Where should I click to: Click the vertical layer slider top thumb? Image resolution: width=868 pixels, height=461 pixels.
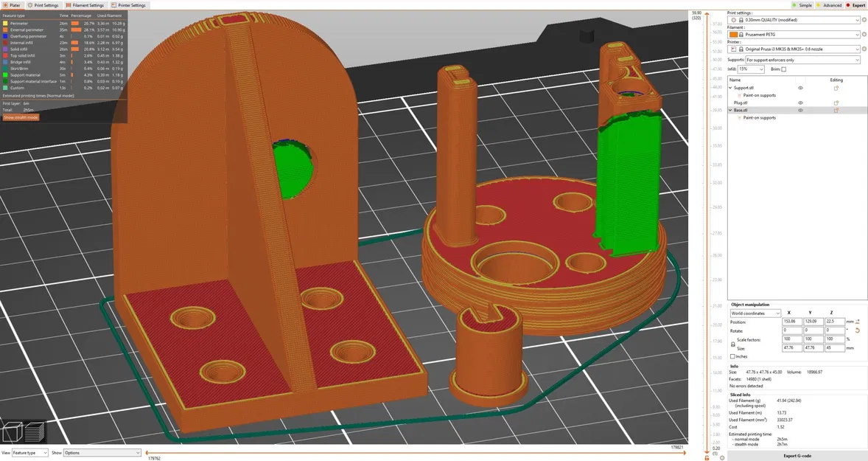click(x=707, y=15)
